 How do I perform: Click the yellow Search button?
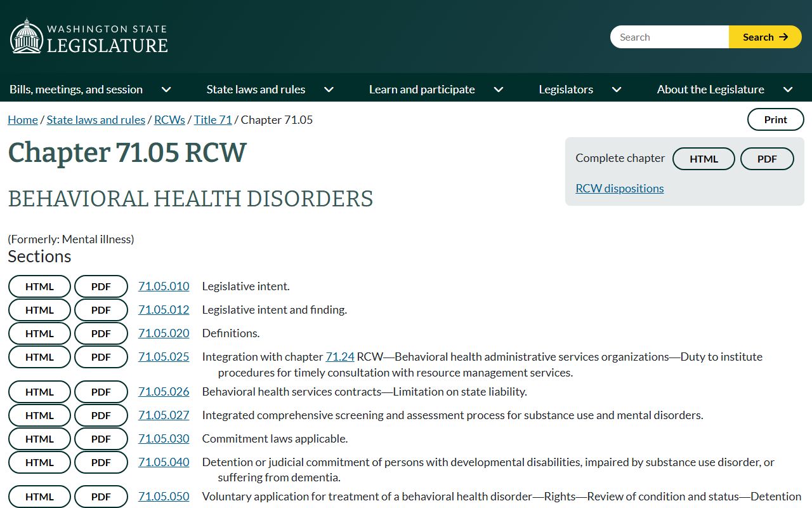click(765, 37)
